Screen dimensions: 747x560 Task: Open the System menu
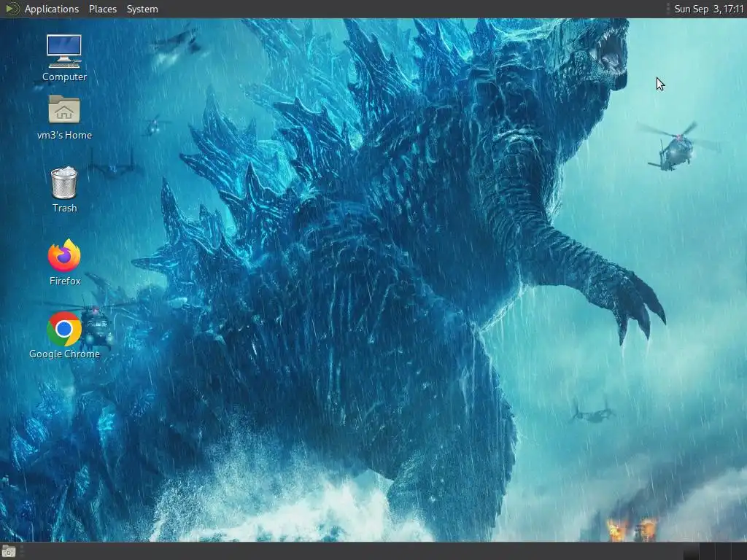click(142, 9)
